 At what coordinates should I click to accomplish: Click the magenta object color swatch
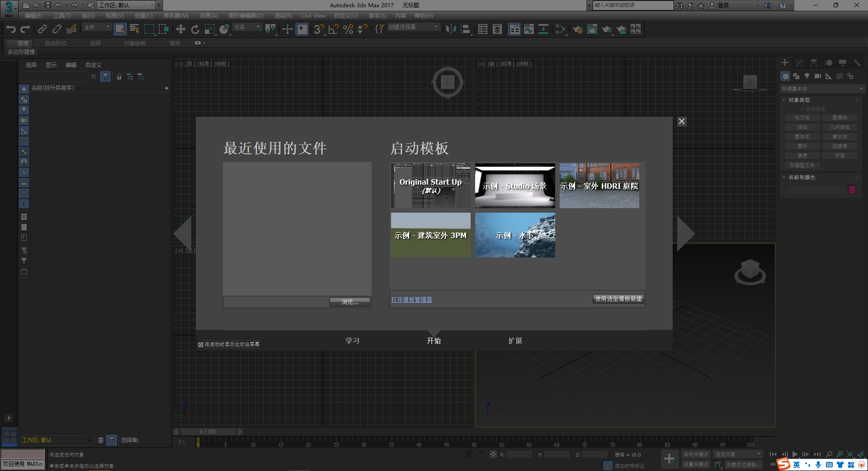click(852, 190)
